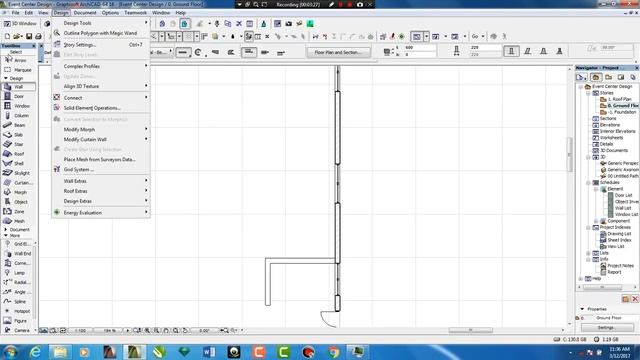
Task: Choose Outline Polygon with Magic Wand
Action: (x=101, y=33)
